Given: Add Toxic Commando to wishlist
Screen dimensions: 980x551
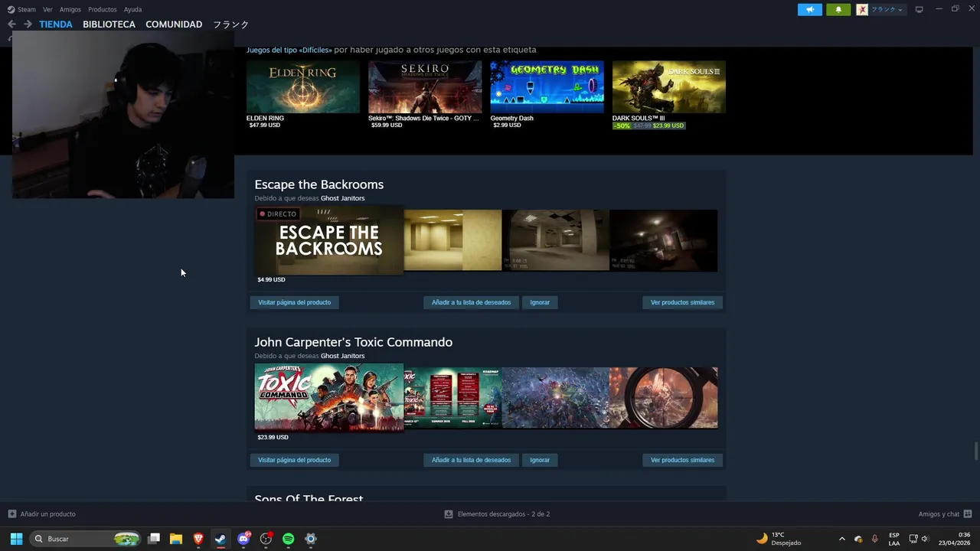Looking at the screenshot, I should pyautogui.click(x=471, y=460).
